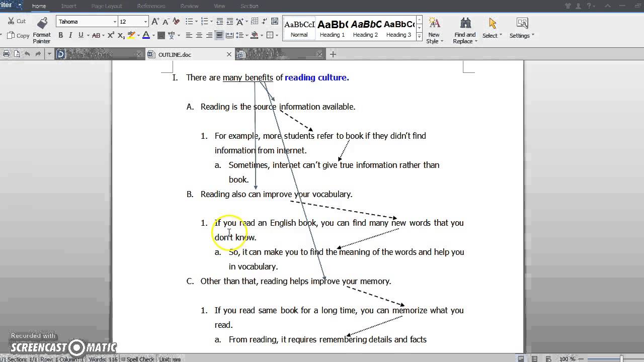
Task: Click the Print quick access icon
Action: tap(7, 54)
